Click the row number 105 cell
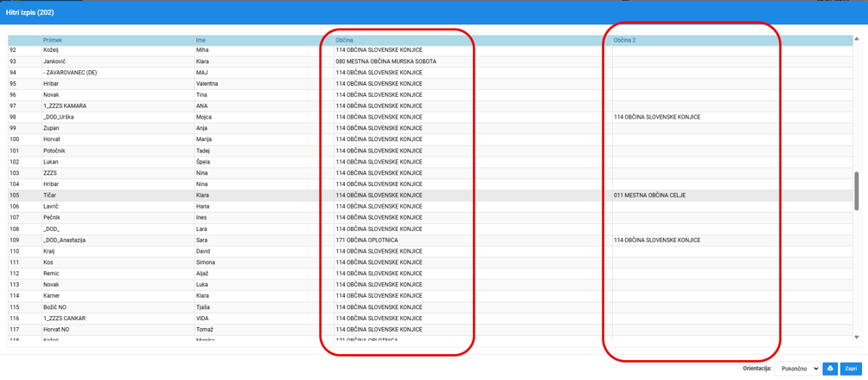Viewport: 868px width, 380px height. pyautogui.click(x=15, y=195)
